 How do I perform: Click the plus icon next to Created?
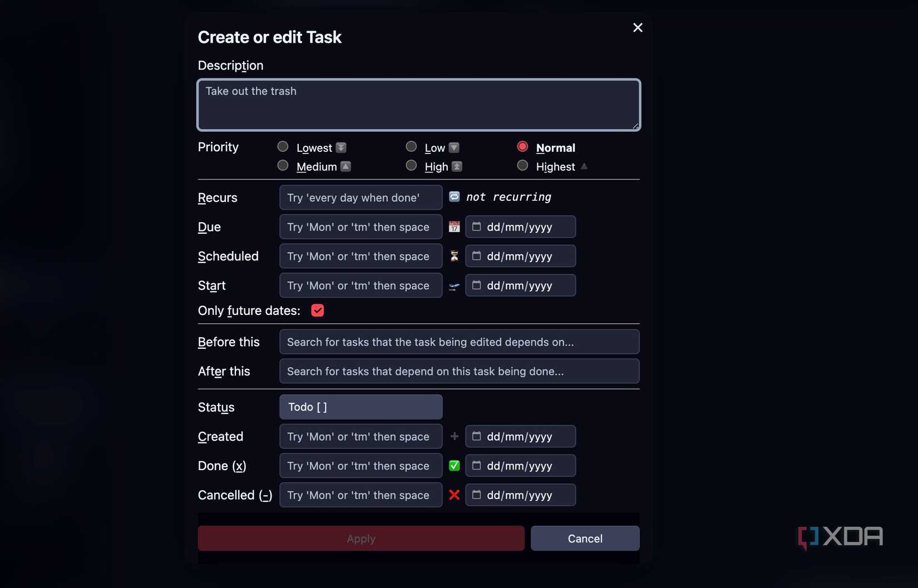coord(454,436)
